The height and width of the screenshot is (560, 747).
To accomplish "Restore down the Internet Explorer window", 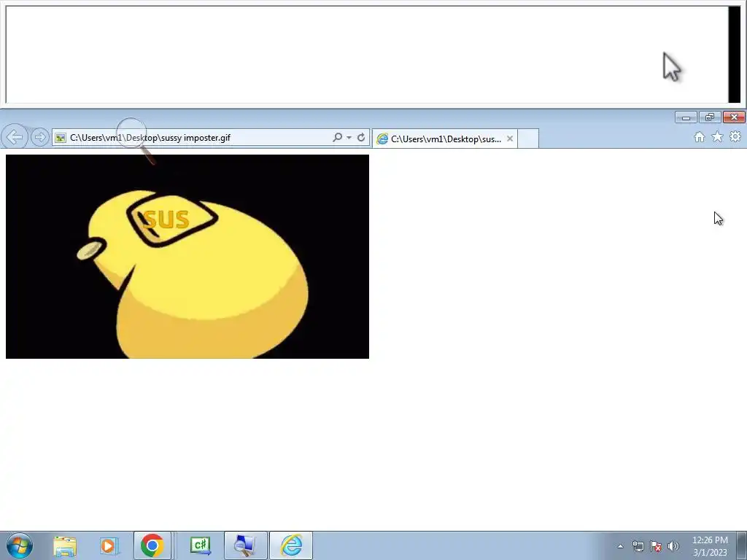I will click(710, 117).
